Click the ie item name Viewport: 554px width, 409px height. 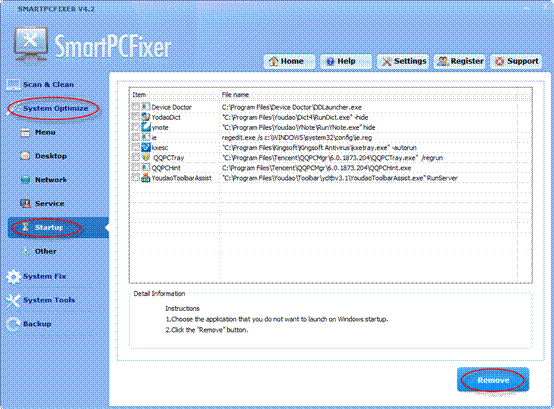[x=154, y=137]
